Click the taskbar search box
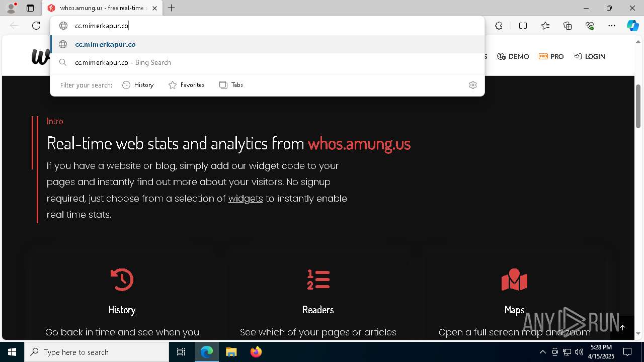 pyautogui.click(x=97, y=352)
